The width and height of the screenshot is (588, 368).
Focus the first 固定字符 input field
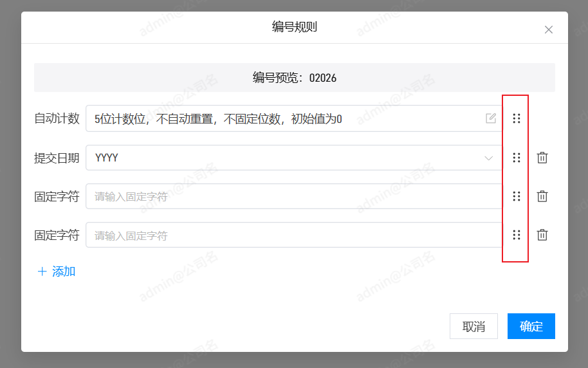293,196
